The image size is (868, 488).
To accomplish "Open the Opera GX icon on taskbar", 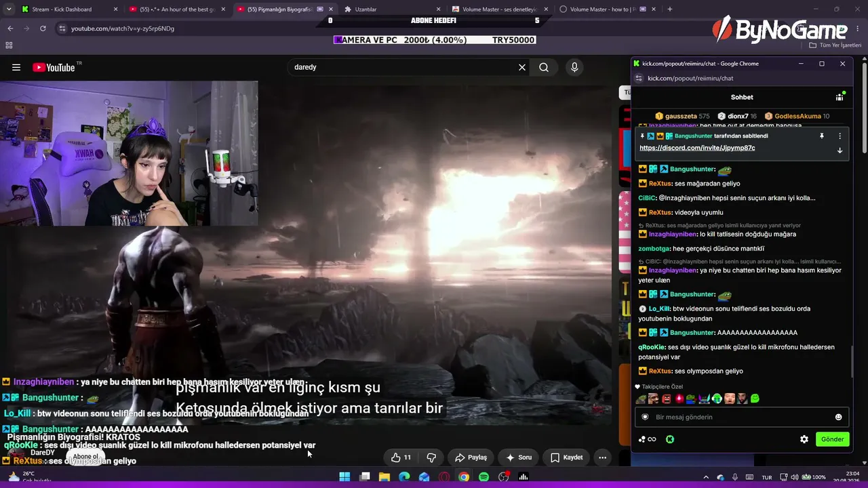I will [x=444, y=477].
